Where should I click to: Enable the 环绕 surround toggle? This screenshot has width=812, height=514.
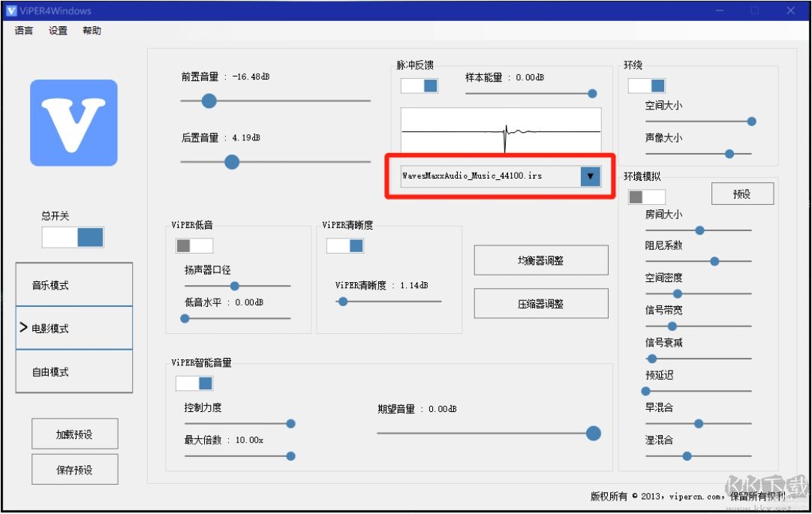(x=646, y=86)
